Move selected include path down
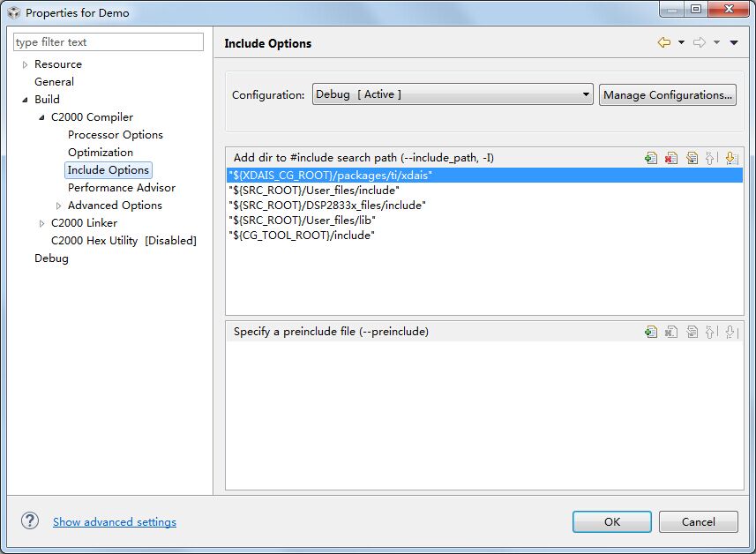The width and height of the screenshot is (756, 554). [x=730, y=158]
